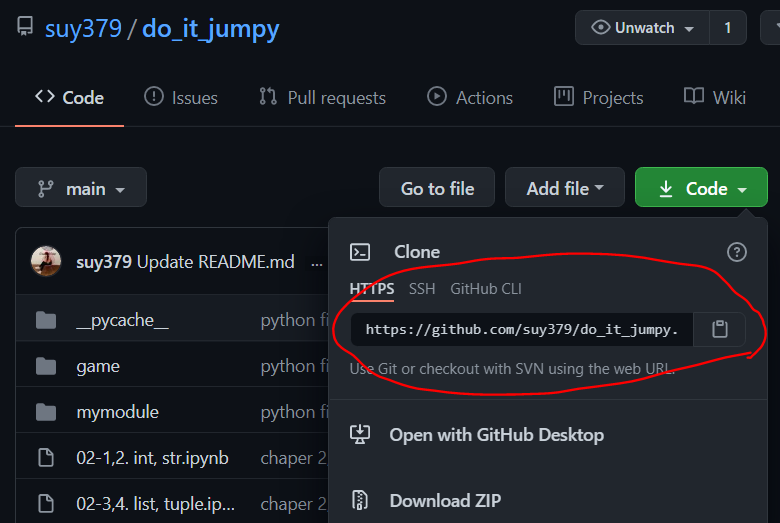The image size is (780, 523).
Task: Open the Pull requests tab
Action: click(322, 98)
